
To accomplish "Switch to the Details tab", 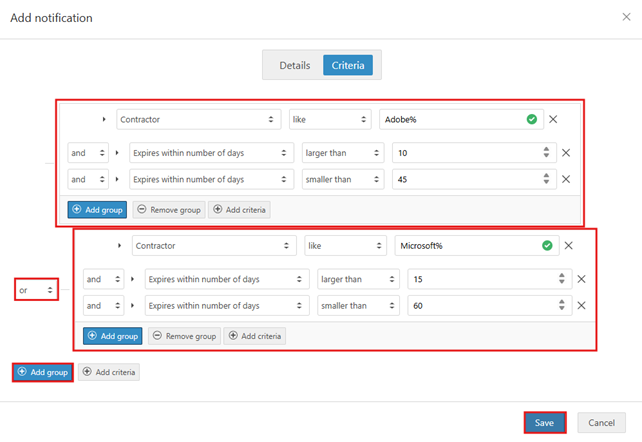I will [294, 65].
